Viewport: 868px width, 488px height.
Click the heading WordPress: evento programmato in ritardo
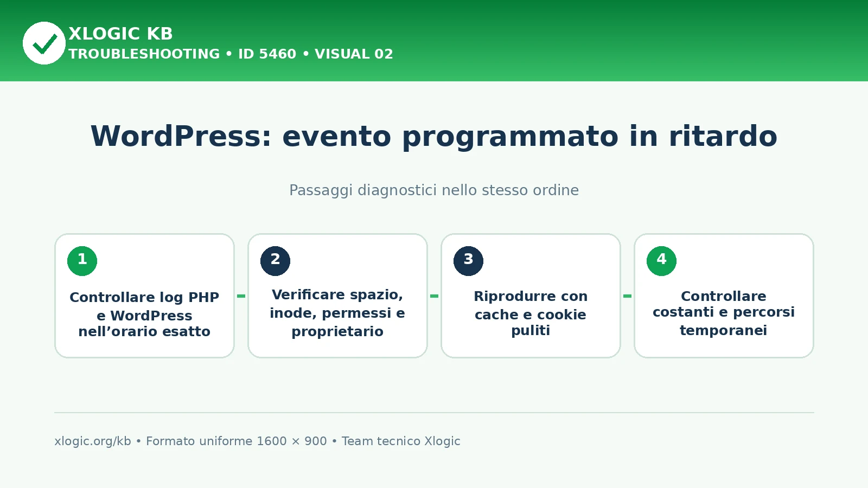(x=434, y=136)
